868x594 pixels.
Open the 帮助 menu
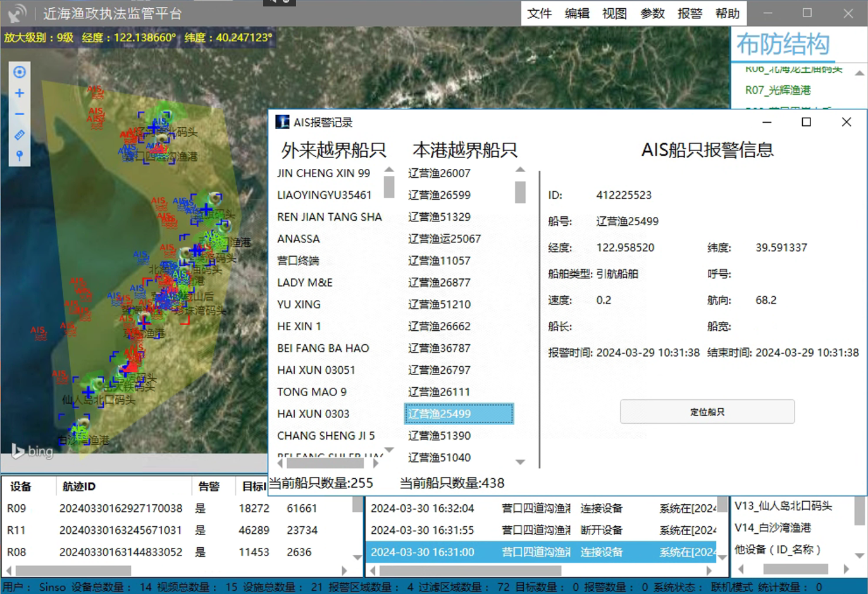pyautogui.click(x=727, y=13)
